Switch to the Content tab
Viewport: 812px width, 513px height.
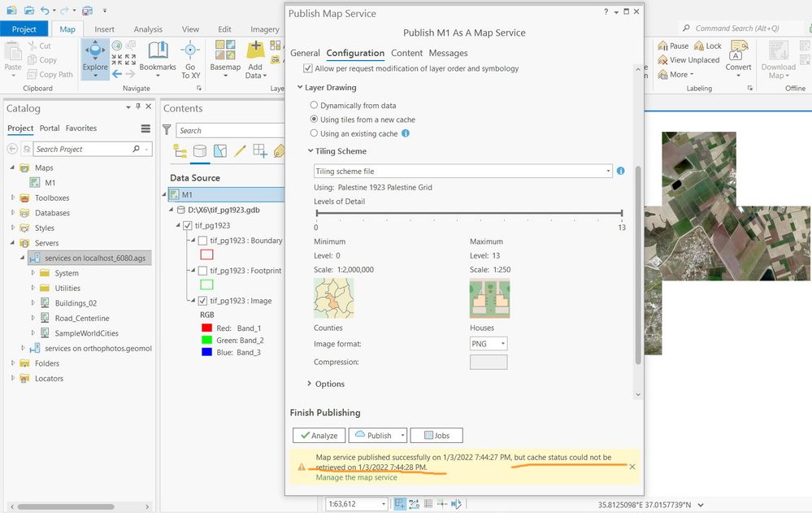tap(406, 53)
